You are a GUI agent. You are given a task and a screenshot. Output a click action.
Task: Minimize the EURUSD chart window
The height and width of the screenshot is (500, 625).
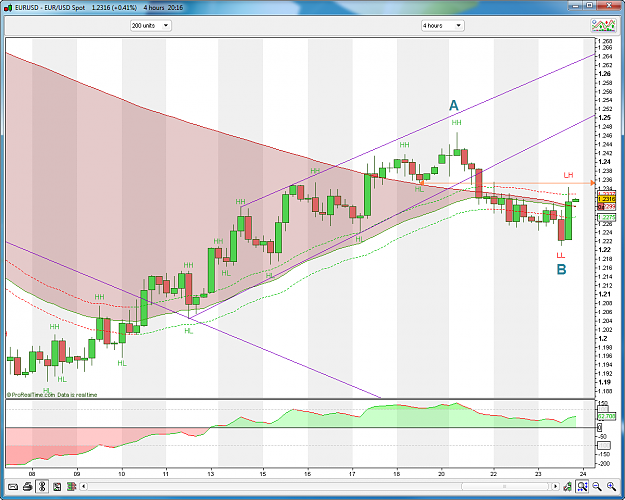coord(575,5)
